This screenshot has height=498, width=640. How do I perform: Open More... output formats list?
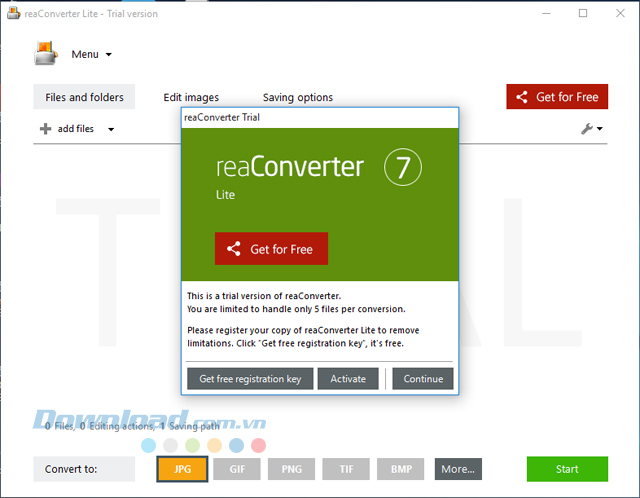tap(458, 469)
